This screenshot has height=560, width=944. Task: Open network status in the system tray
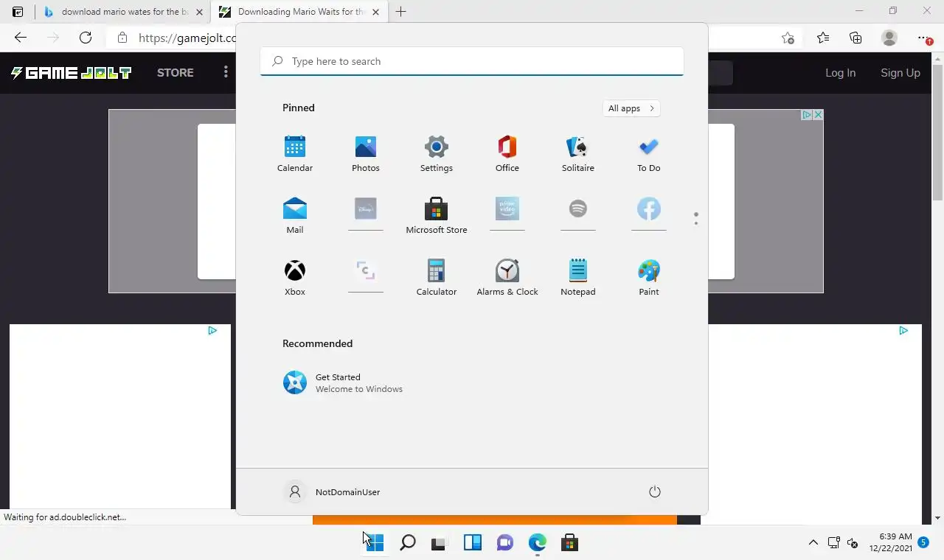point(833,543)
